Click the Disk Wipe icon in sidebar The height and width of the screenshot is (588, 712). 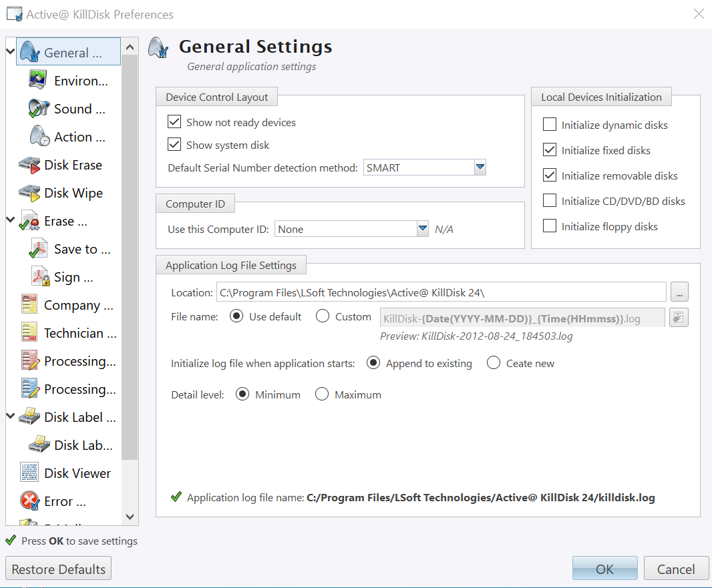29,193
